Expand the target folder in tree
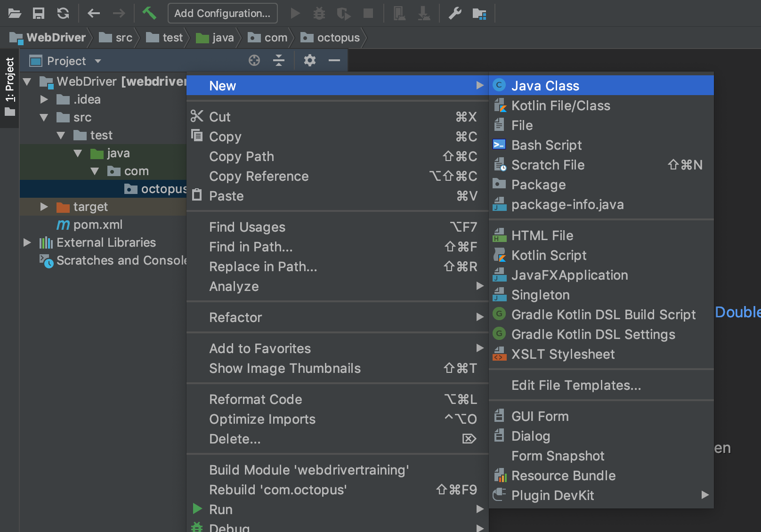 [44, 207]
